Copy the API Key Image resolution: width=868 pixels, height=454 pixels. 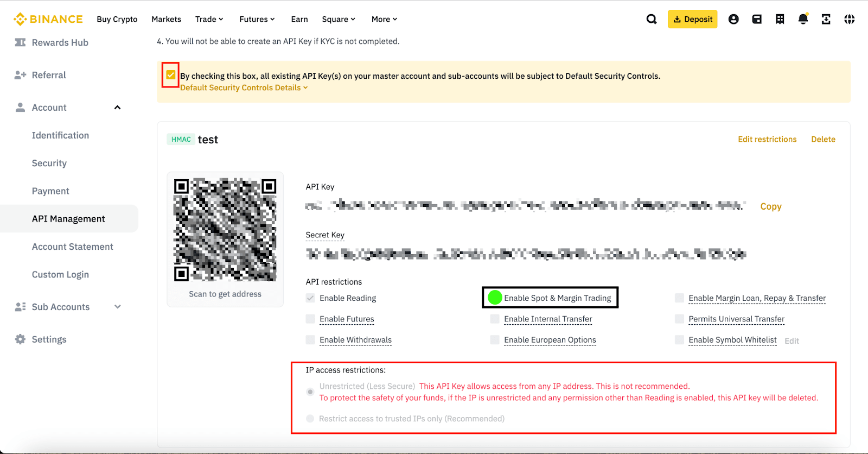[771, 206]
